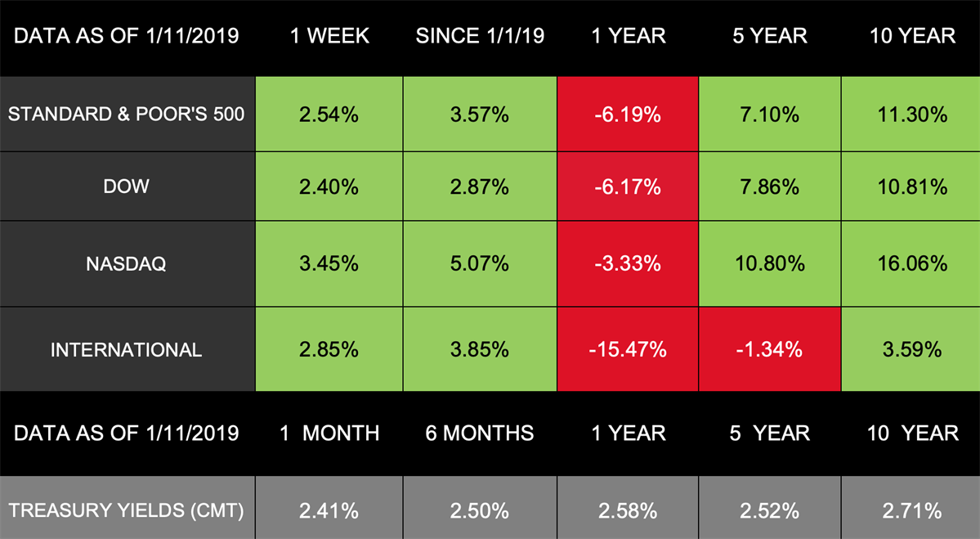
Task: Select the red -15.47% International cell
Action: (628, 350)
